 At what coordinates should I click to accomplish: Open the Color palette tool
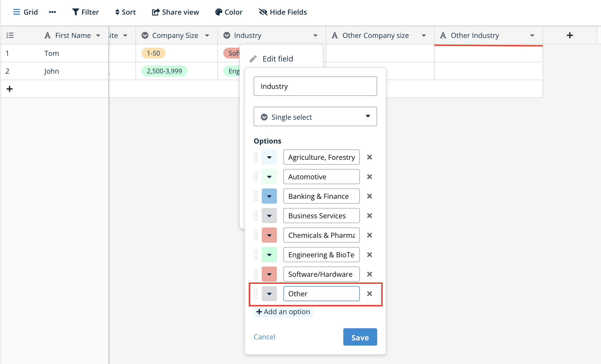point(229,12)
